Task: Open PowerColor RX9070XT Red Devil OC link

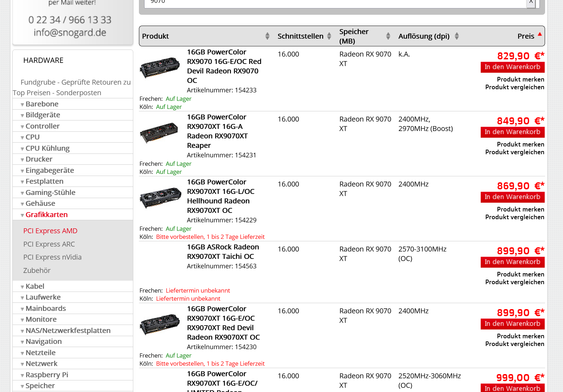Action: [x=223, y=323]
